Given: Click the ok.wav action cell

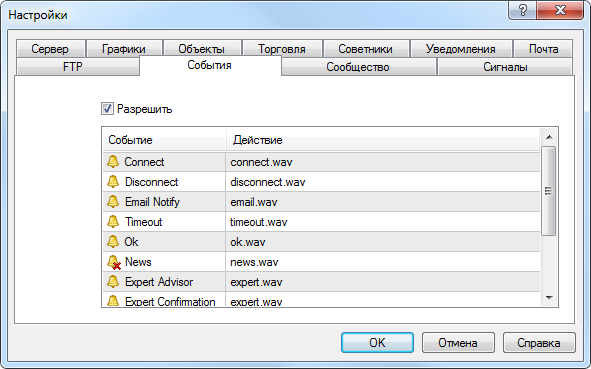Looking at the screenshot, I should click(383, 242).
